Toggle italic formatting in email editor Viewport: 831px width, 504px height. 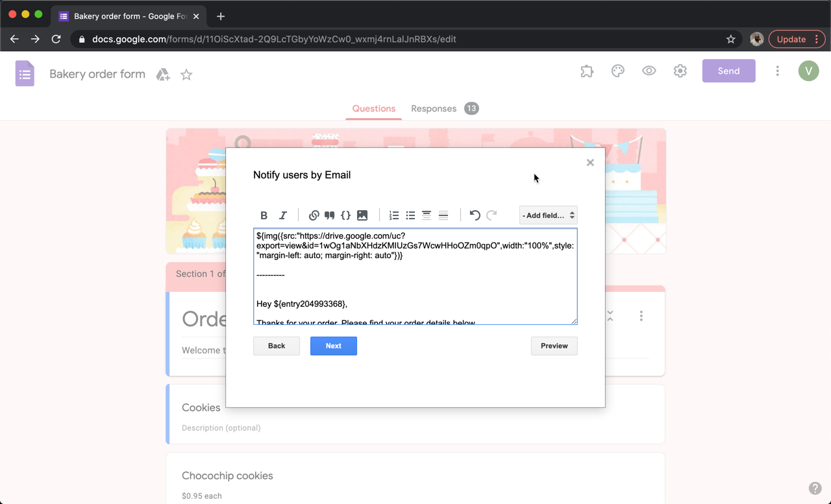tap(283, 215)
